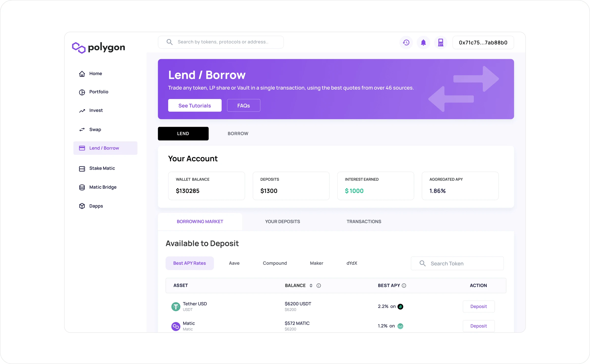This screenshot has width=590, height=364.
Task: Filter deposits by dYdX
Action: (x=352, y=263)
